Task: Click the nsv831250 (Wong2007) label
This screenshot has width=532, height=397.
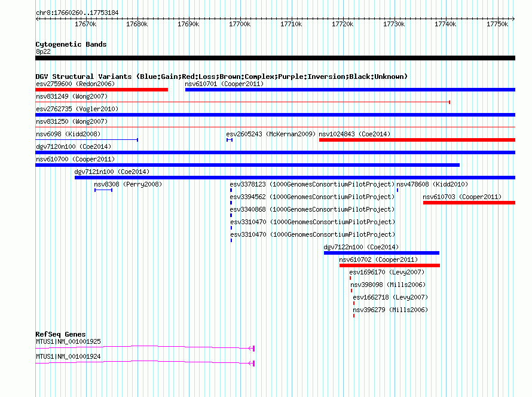Action: [x=72, y=121]
